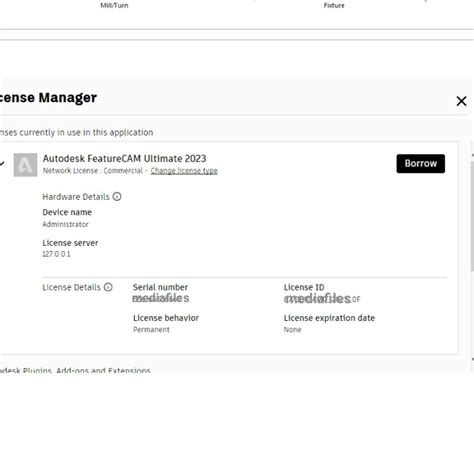Click the None expiration date value
Image resolution: width=474 pixels, height=474 pixels.
(292, 330)
